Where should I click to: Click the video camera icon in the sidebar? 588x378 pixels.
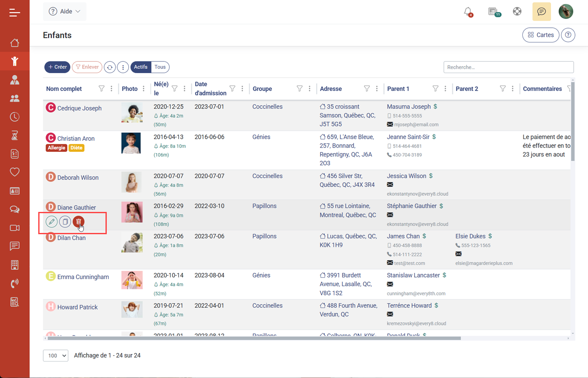[x=15, y=227]
